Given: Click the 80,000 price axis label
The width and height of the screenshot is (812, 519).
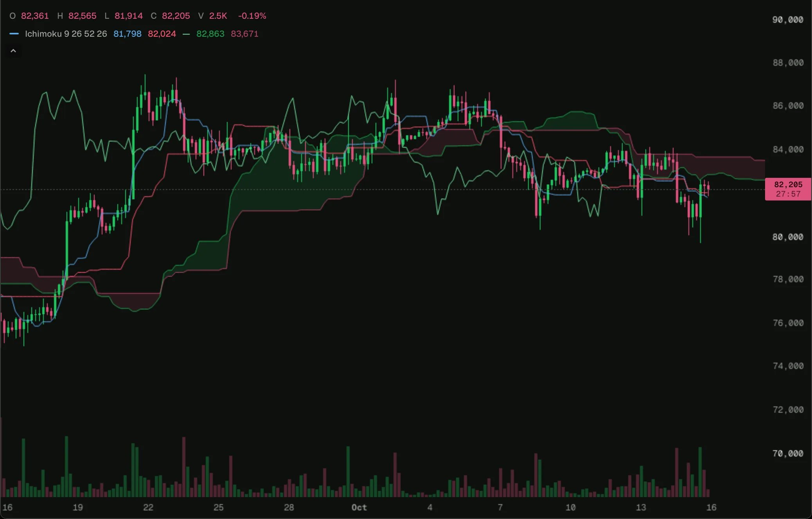Looking at the screenshot, I should [788, 237].
